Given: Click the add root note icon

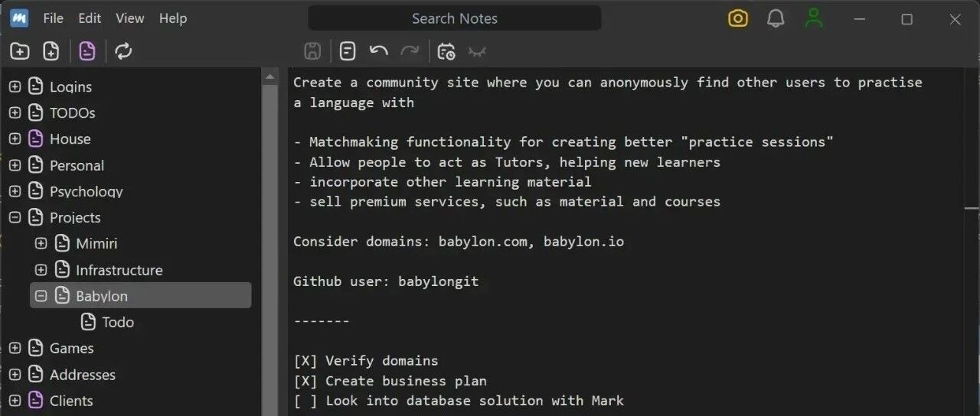Looking at the screenshot, I should click(x=20, y=51).
